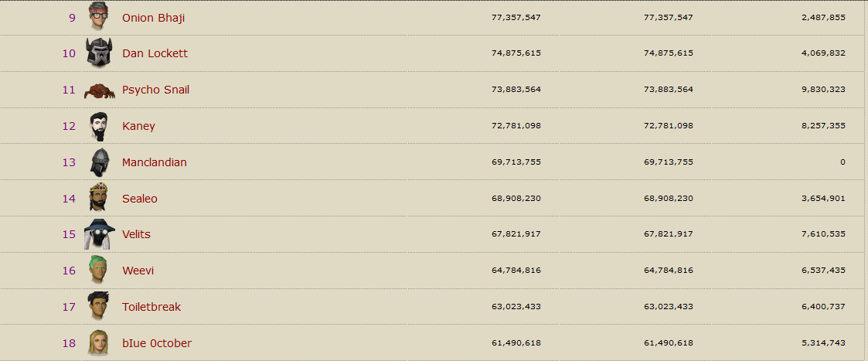Click bIue 0ctober's blonde avatar
This screenshot has width=868, height=361.
[x=99, y=343]
